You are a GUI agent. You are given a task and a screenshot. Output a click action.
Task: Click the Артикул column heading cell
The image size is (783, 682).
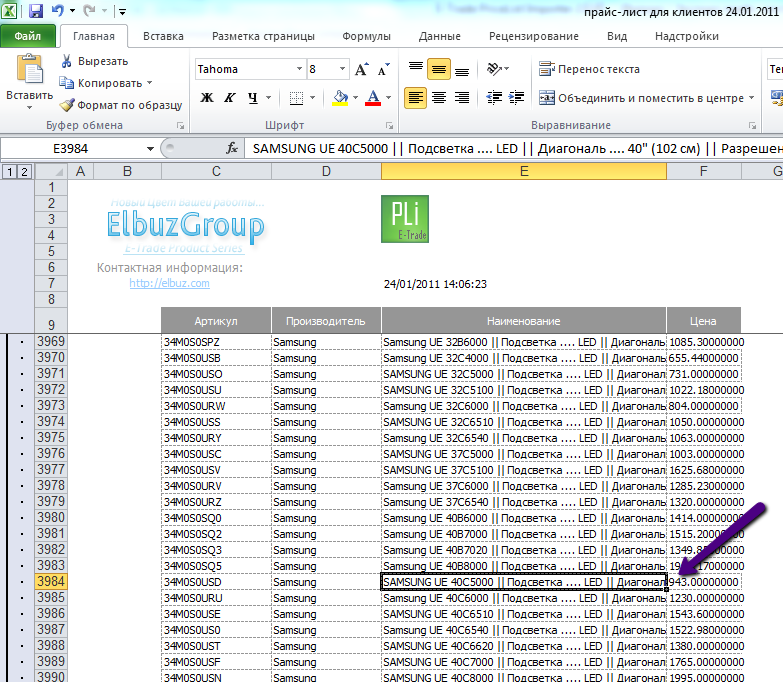[x=216, y=321]
